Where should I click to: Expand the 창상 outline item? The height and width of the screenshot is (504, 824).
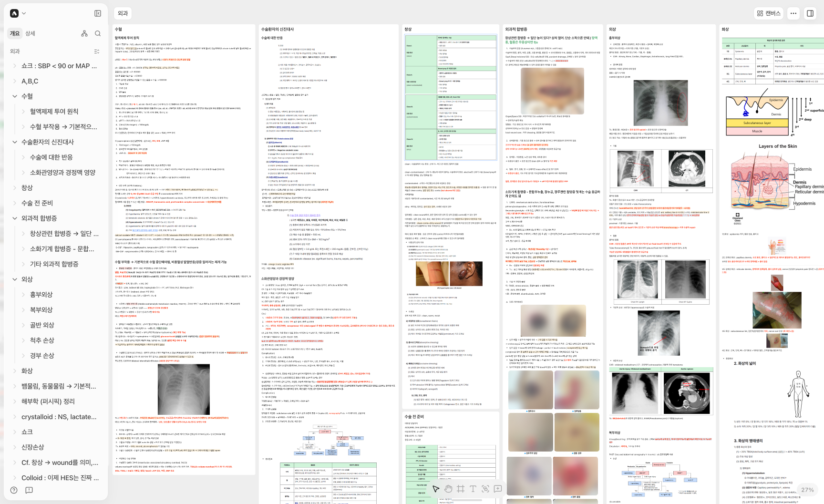[15, 188]
